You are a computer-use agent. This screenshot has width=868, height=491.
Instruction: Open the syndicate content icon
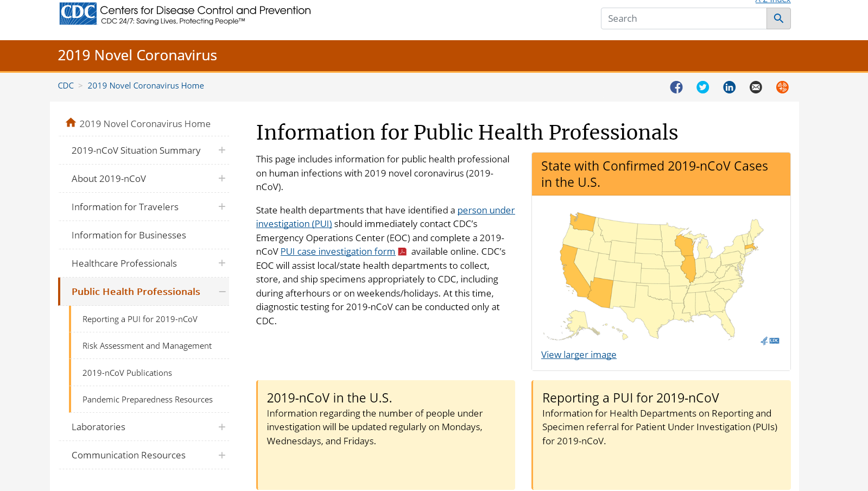pos(782,87)
